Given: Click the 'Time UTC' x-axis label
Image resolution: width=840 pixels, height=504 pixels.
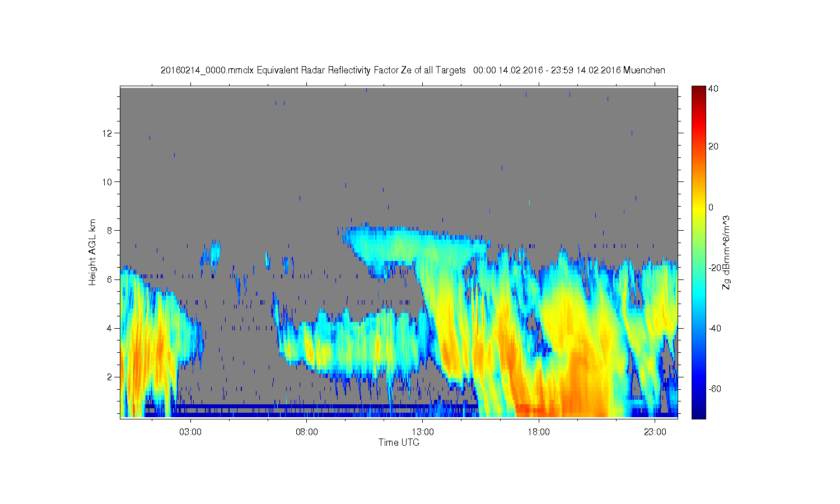Looking at the screenshot, I should point(399,442).
